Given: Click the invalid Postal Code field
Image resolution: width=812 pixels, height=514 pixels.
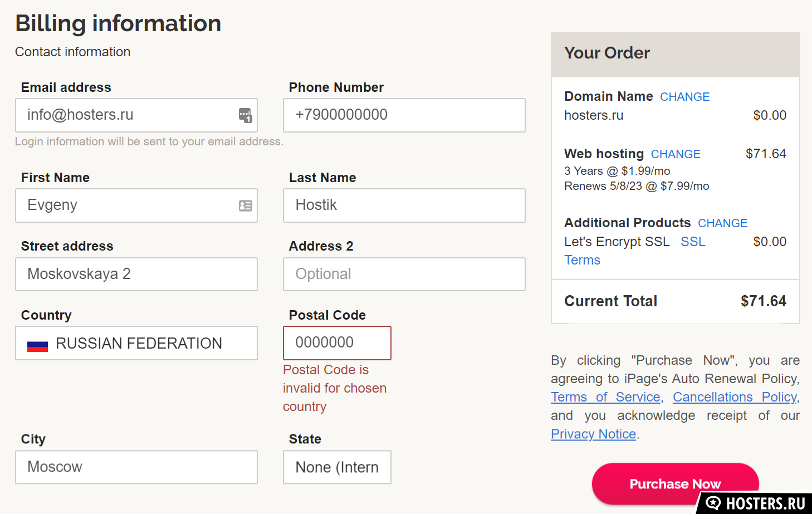Looking at the screenshot, I should pyautogui.click(x=337, y=343).
